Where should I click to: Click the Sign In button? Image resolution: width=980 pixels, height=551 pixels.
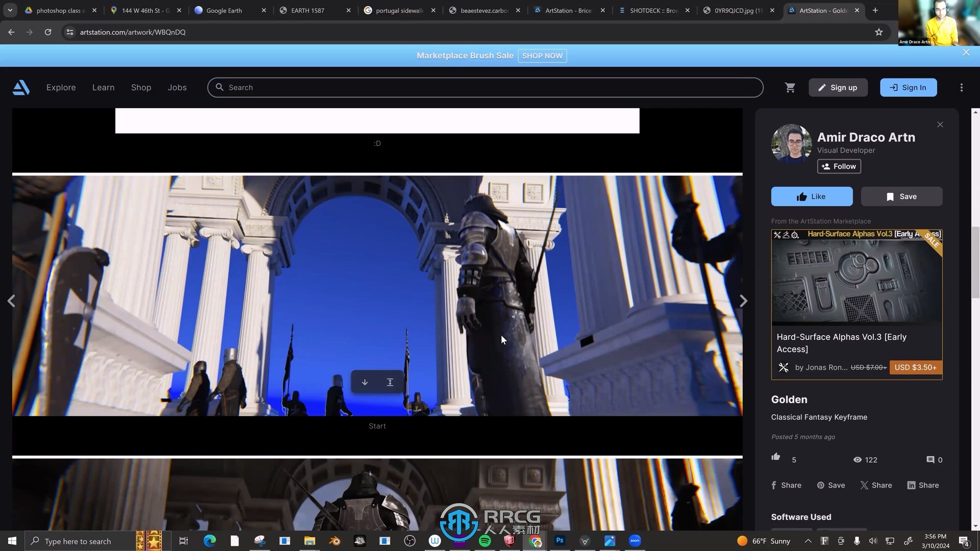coord(909,88)
